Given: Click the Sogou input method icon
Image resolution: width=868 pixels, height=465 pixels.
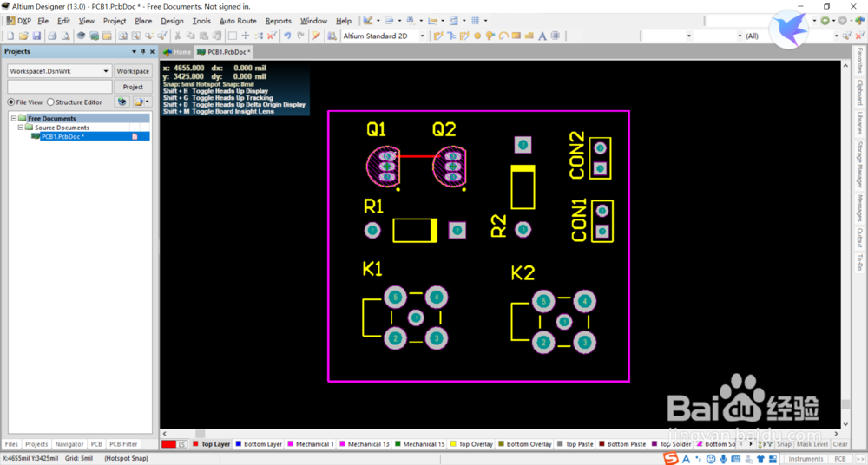Looking at the screenshot, I should [671, 458].
